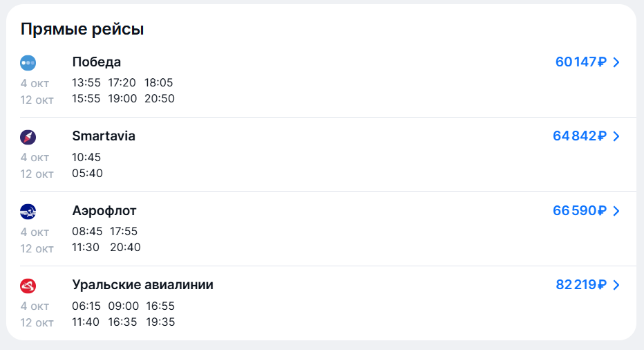Open the Аэрофлот price 66 590₽ link
This screenshot has width=644, height=350.
579,211
